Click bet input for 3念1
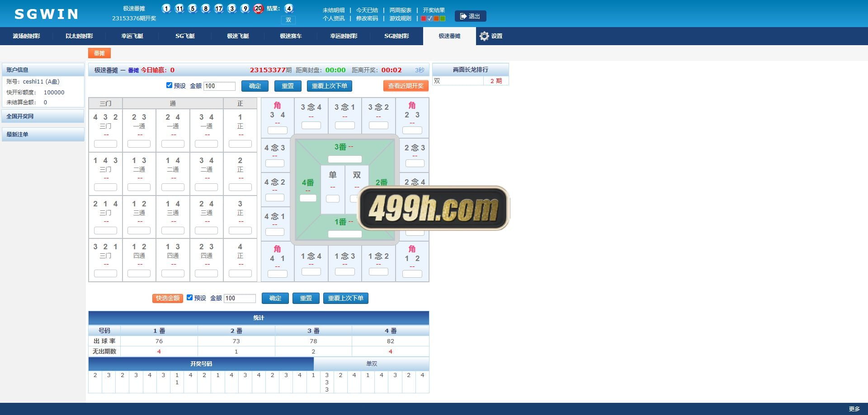The image size is (868, 415). (345, 125)
